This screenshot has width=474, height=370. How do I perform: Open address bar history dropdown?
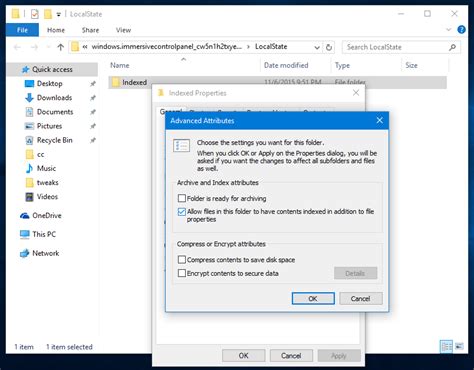(317, 47)
